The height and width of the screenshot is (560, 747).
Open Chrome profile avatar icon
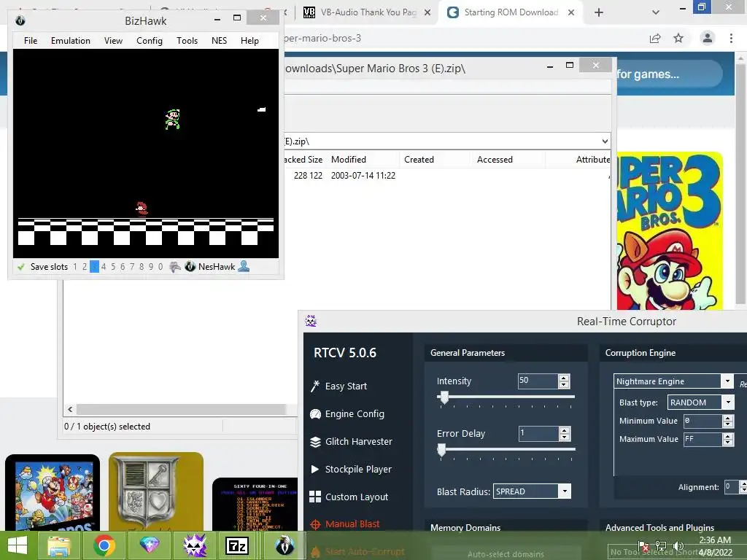coord(708,38)
